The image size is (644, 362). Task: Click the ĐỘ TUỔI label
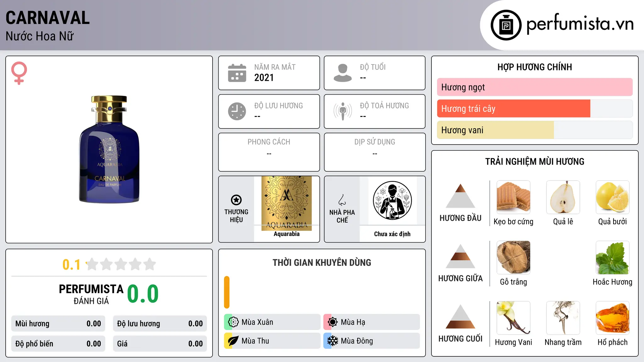pyautogui.click(x=373, y=67)
